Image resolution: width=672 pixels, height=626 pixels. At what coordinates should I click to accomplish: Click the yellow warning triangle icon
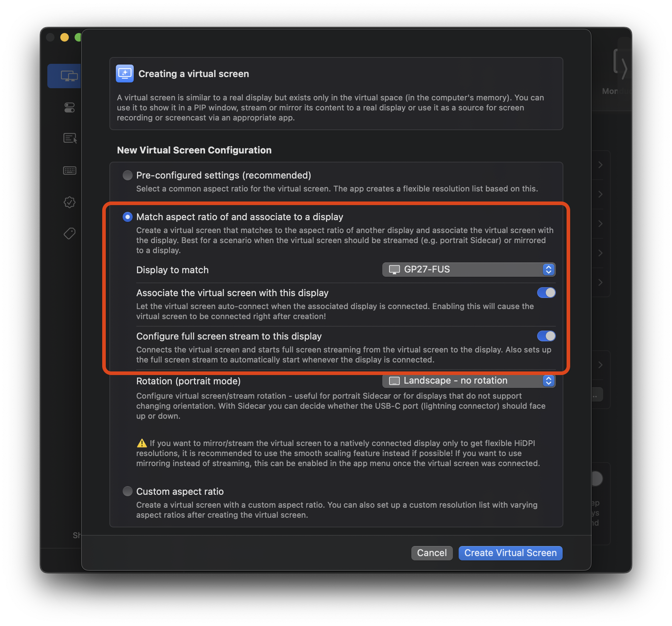[142, 444]
